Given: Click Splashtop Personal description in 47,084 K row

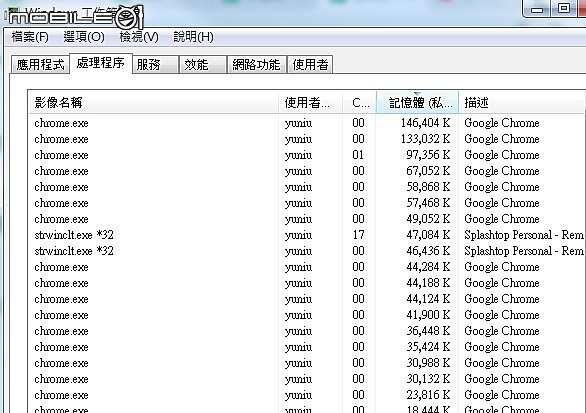Looking at the screenshot, I should coord(524,235).
